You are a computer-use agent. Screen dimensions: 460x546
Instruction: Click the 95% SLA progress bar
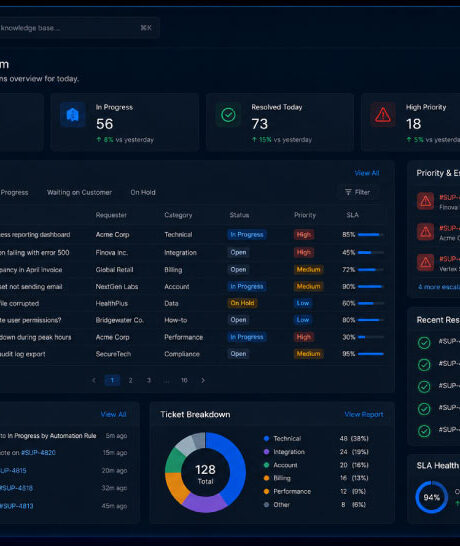coord(371,354)
